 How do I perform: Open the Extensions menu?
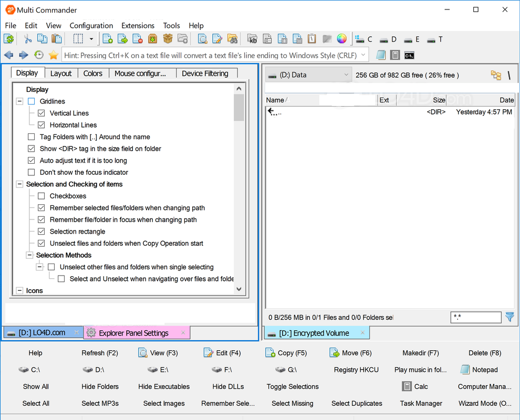[x=138, y=26]
